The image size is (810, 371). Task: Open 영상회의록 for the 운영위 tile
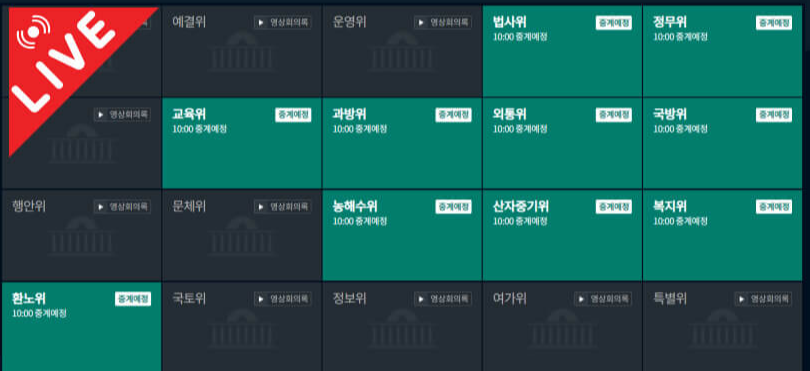coord(443,23)
